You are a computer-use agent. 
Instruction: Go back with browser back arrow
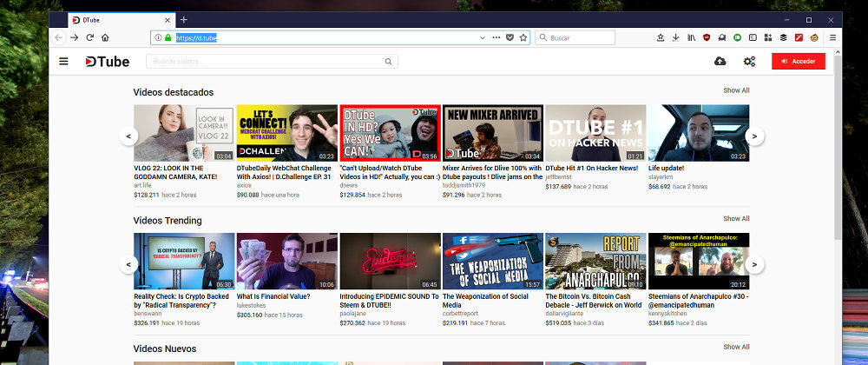pos(59,37)
